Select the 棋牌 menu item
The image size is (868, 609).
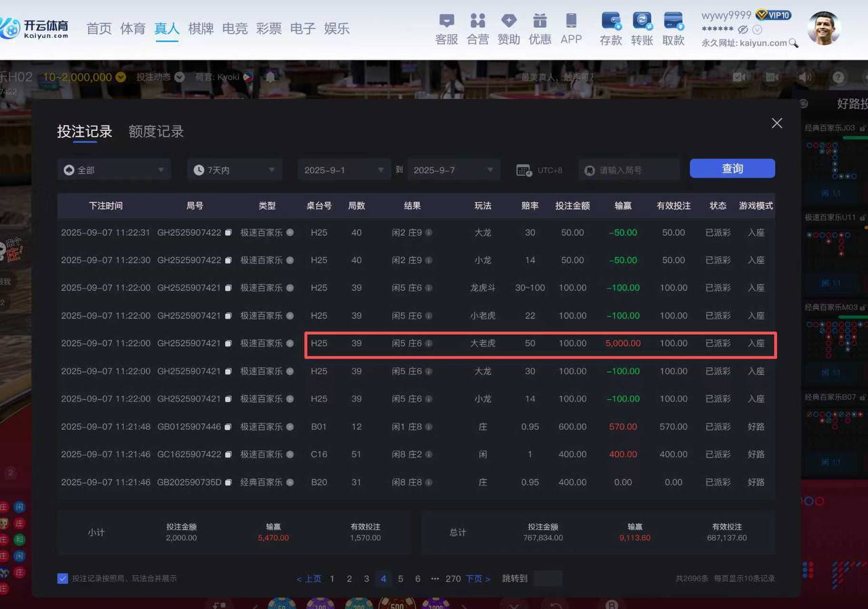(x=201, y=28)
